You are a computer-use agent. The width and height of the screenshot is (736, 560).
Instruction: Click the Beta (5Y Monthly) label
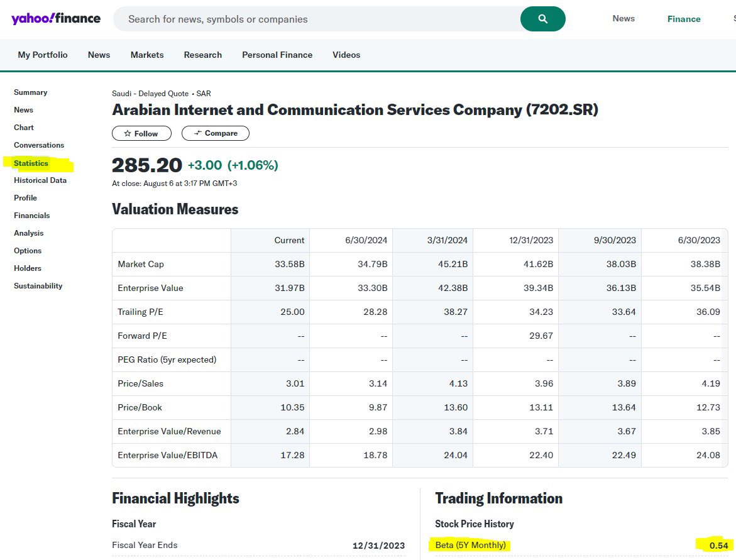click(471, 546)
